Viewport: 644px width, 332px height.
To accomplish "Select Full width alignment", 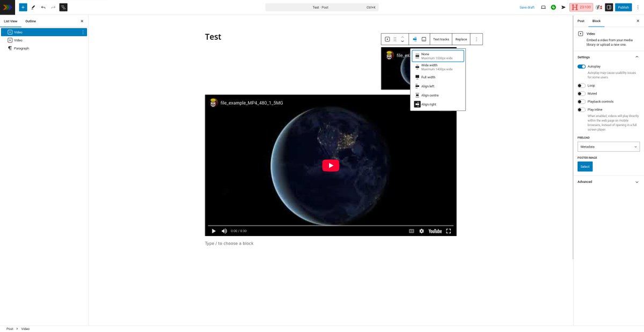I will click(438, 77).
